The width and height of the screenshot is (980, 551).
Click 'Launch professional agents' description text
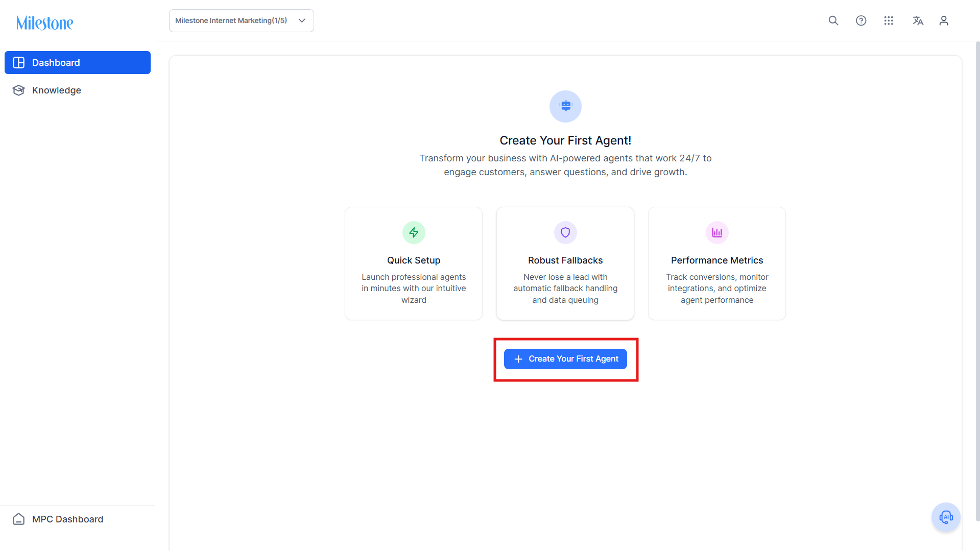tap(414, 289)
